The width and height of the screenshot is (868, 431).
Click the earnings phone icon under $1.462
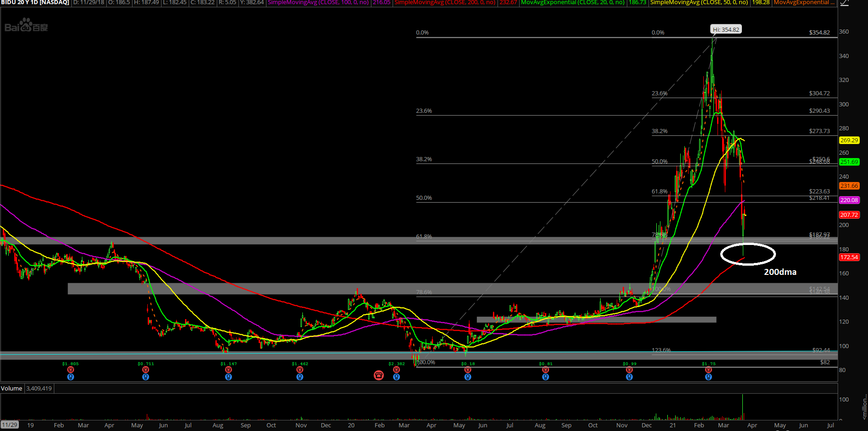(x=300, y=370)
